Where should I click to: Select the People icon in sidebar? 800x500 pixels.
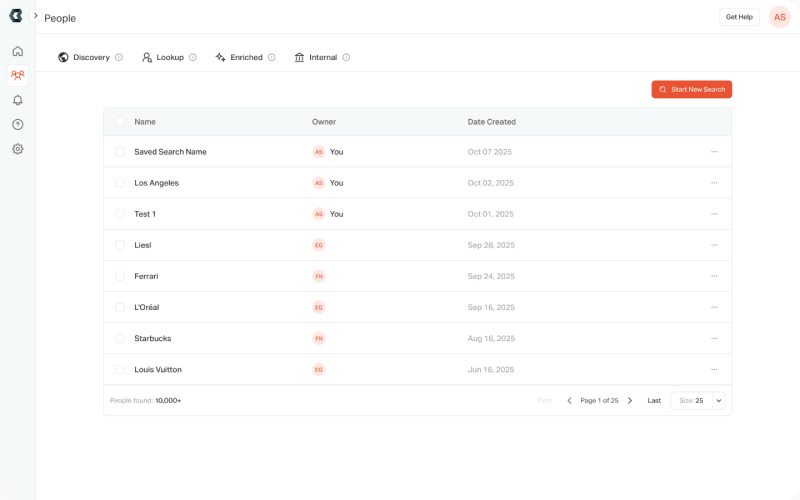pyautogui.click(x=18, y=76)
